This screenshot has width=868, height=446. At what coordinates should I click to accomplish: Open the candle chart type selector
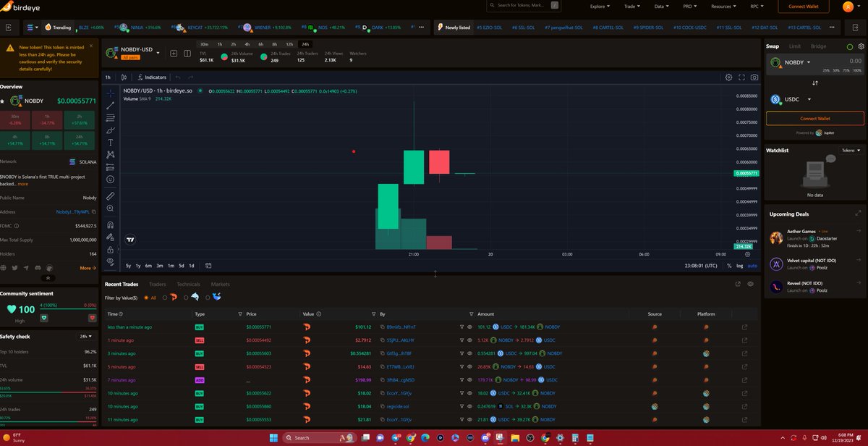[x=125, y=77]
